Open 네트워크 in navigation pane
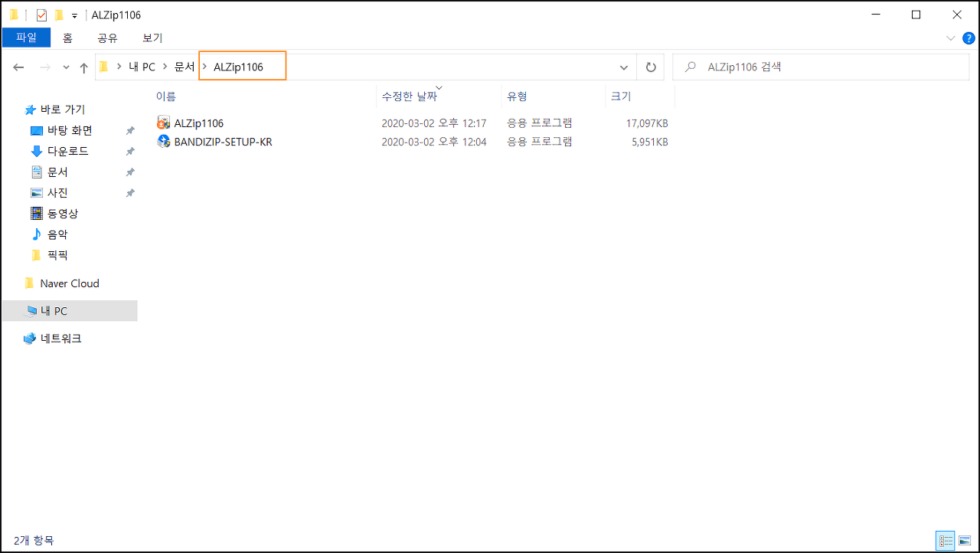 tap(60, 338)
